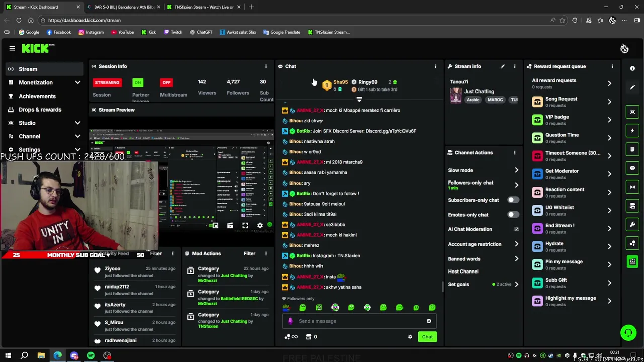Open ChatGPT bookmark in bookmarks bar
644x362 pixels.
[201, 32]
